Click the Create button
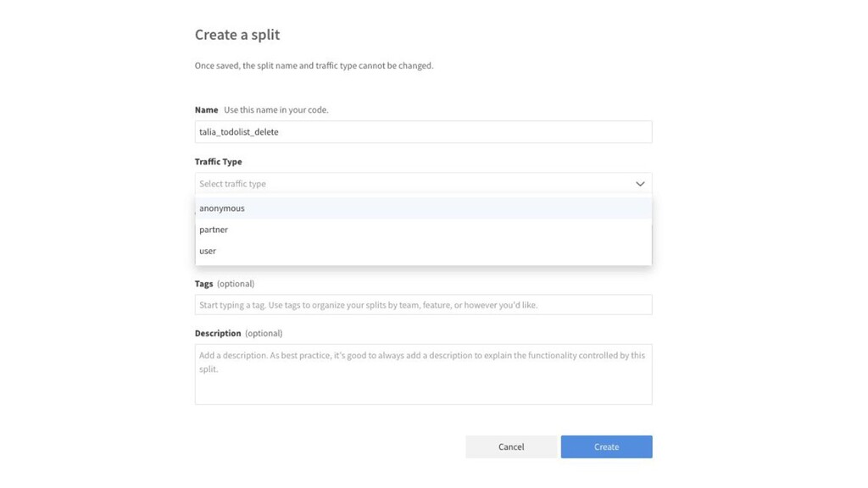The width and height of the screenshot is (868, 488). (606, 446)
